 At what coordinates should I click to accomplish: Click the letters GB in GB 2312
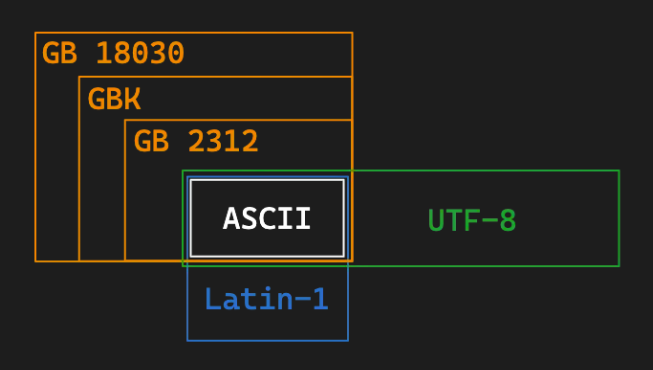(152, 141)
